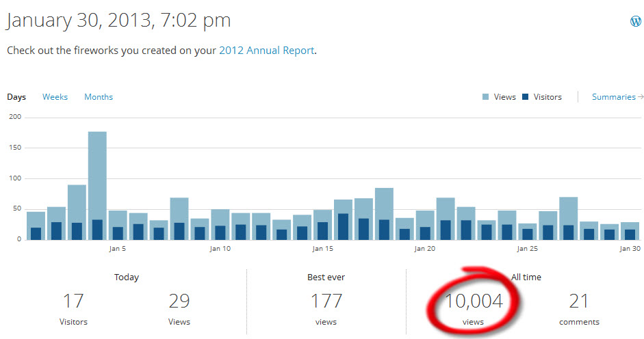Click the Jan 20 axis label

point(424,249)
